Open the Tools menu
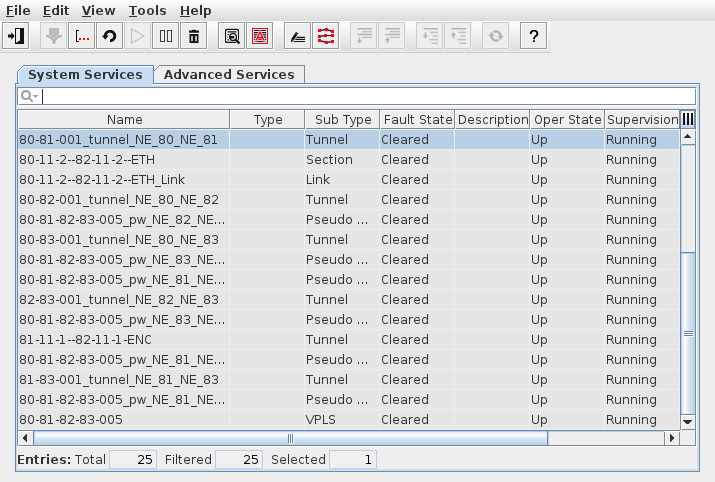Image resolution: width=715 pixels, height=482 pixels. point(148,10)
